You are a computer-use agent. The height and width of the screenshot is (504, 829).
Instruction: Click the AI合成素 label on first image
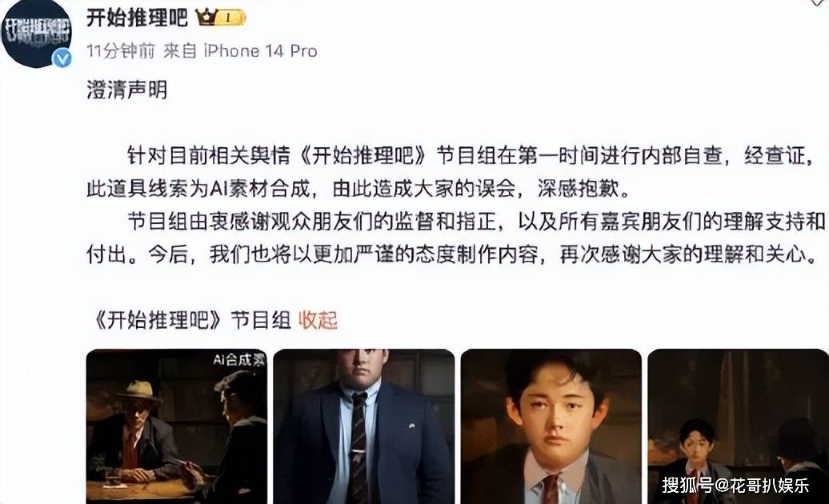238,360
